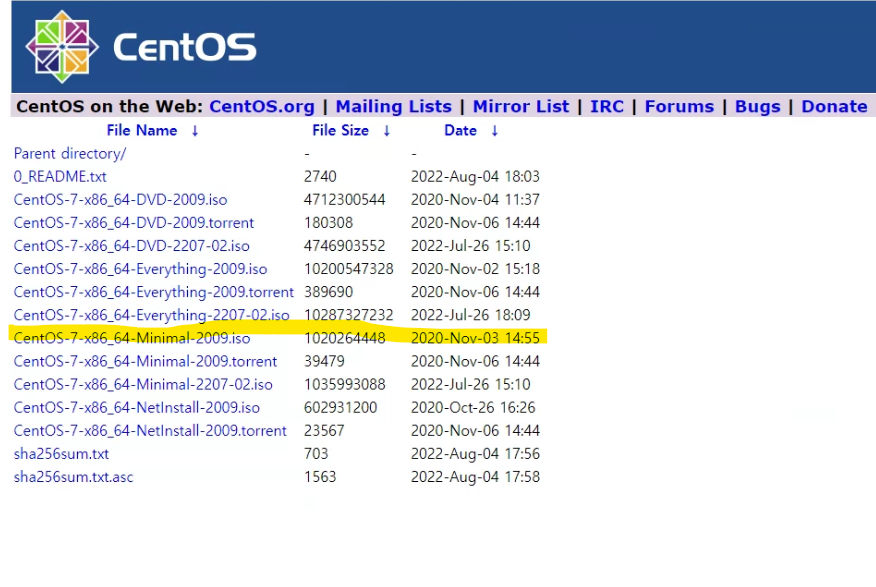Download CentOS-7-x86_64-Minimal-2009.torrent
Viewport: 876px width, 587px height.
click(x=145, y=361)
